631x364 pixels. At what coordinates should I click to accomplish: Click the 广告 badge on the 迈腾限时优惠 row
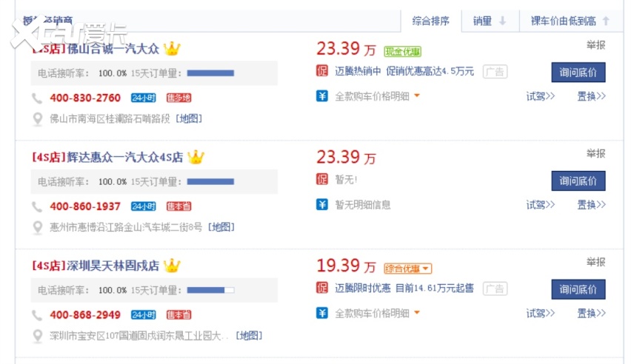pos(495,289)
